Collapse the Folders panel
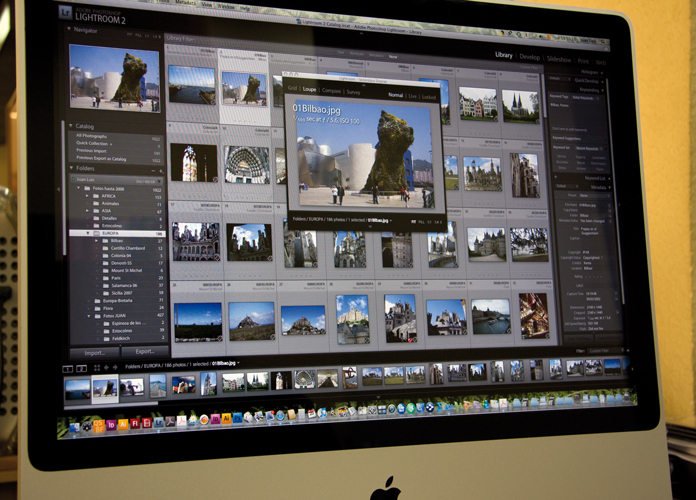 [71, 168]
